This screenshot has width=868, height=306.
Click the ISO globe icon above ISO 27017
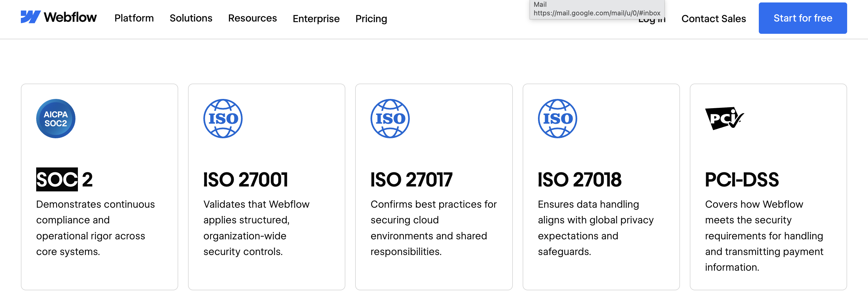pos(390,118)
